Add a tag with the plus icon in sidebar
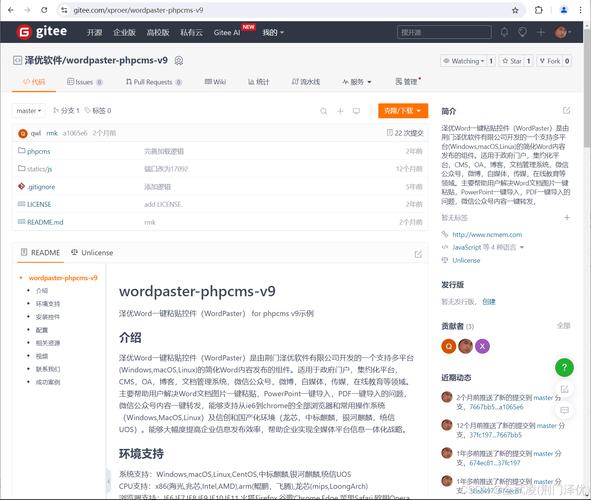 (567, 217)
